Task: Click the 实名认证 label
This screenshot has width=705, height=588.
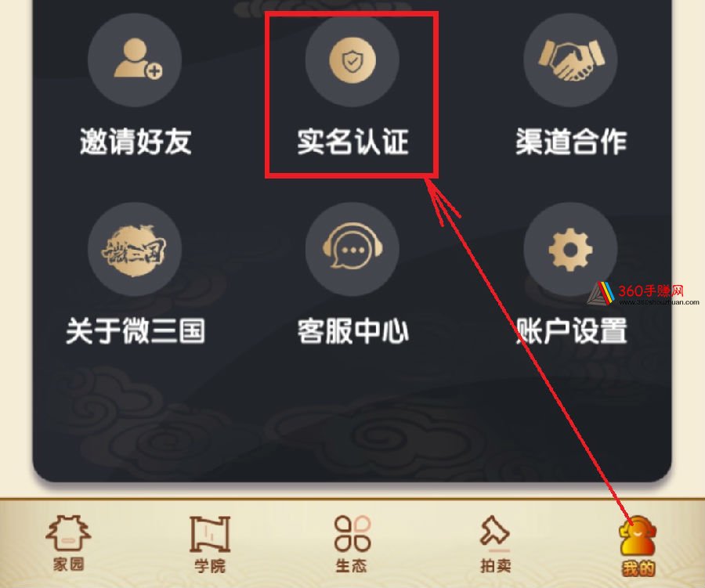Action: pyautogui.click(x=352, y=142)
